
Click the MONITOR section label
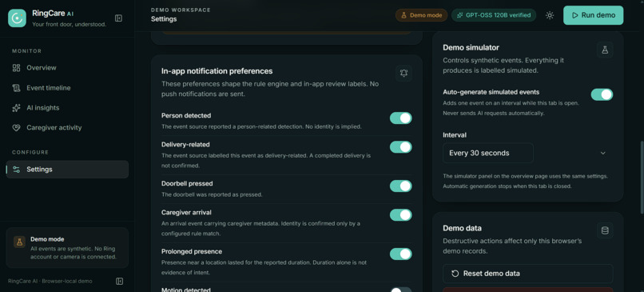pos(26,51)
